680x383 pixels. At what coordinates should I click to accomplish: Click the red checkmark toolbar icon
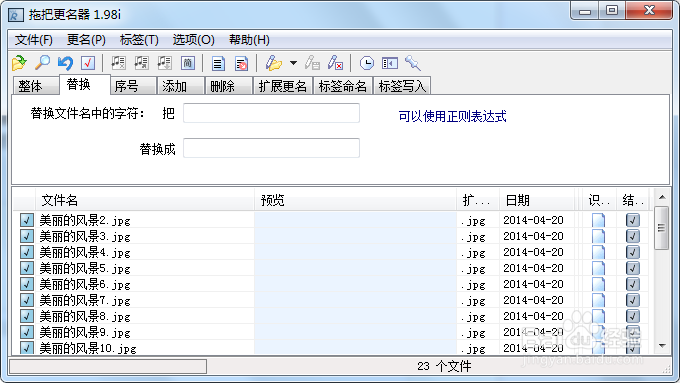88,63
